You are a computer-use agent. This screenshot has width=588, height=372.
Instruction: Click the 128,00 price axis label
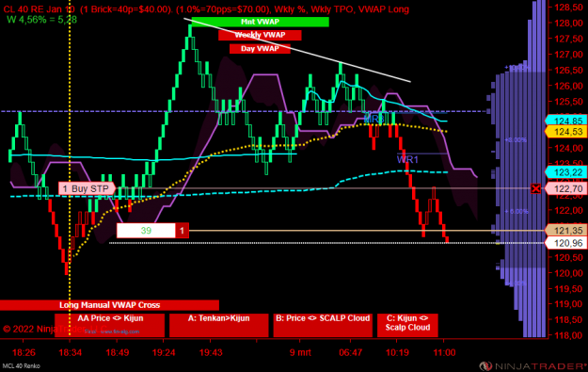coord(568,23)
